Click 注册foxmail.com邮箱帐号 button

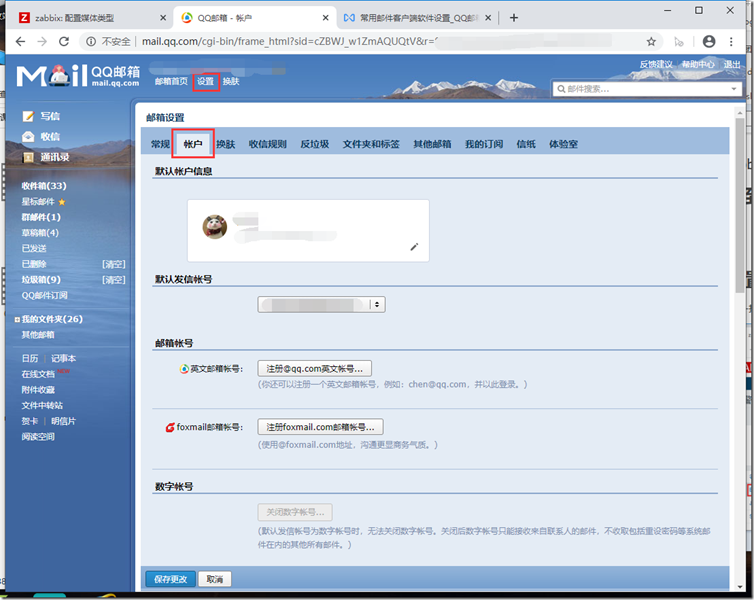tap(320, 427)
